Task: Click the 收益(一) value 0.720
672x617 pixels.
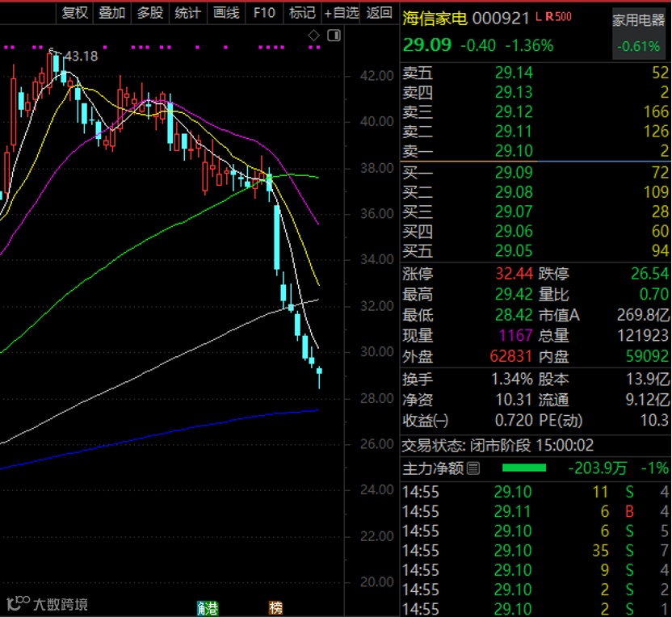Action: pos(514,420)
